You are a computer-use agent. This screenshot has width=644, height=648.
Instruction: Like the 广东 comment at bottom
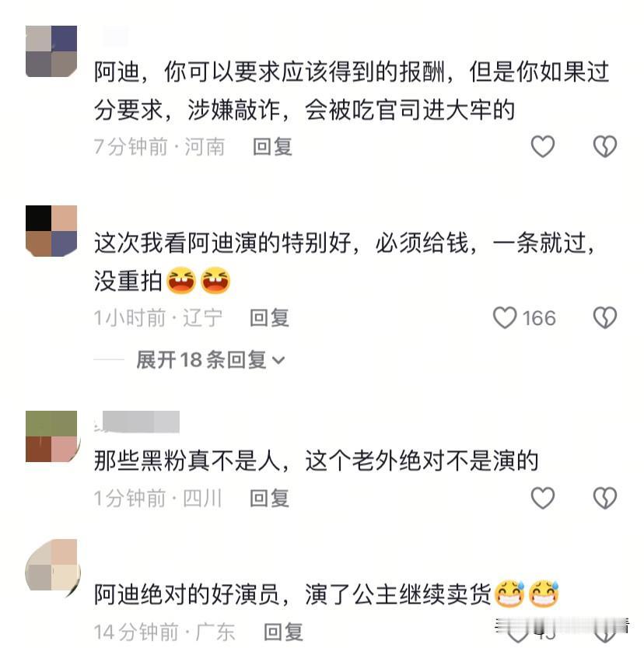[516, 632]
